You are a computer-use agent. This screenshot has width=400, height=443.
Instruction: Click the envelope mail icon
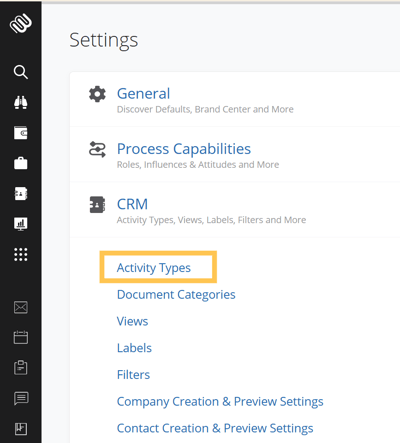[x=21, y=307]
